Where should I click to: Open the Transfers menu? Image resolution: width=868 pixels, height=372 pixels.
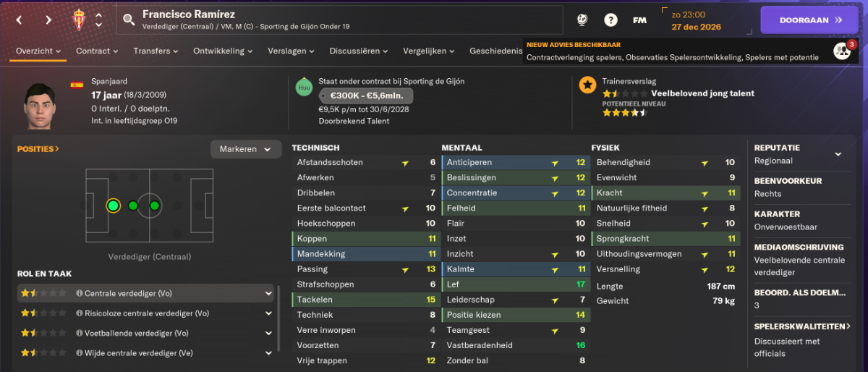click(x=156, y=51)
